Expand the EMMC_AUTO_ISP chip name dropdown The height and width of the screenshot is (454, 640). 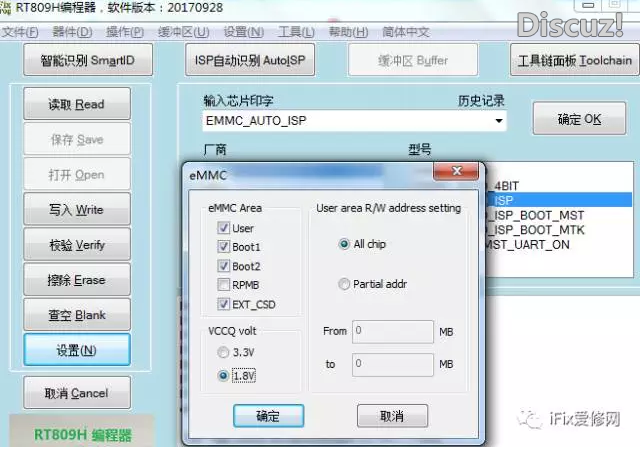point(498,121)
